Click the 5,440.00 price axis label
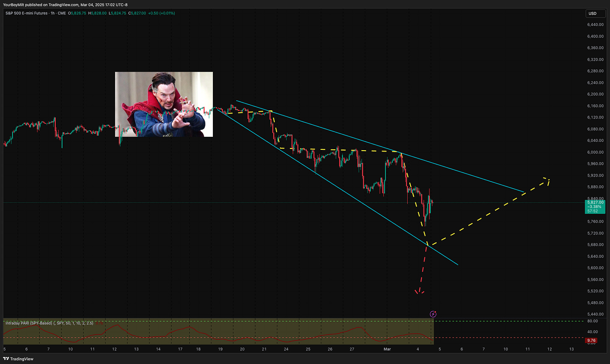Screen dimensions: 610x364 point(595,314)
